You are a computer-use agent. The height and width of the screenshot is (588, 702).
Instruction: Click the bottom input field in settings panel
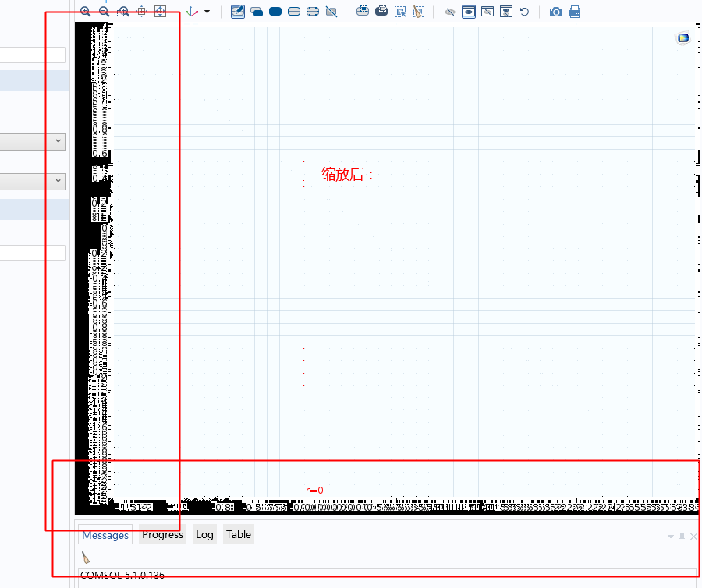pos(33,253)
